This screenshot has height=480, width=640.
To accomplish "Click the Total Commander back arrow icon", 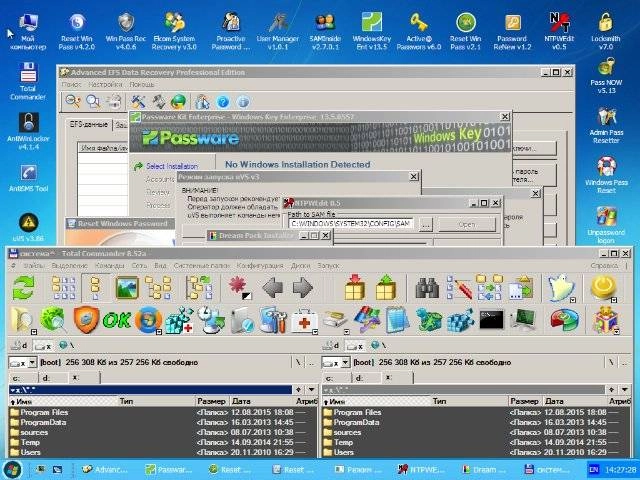I will click(x=273, y=288).
